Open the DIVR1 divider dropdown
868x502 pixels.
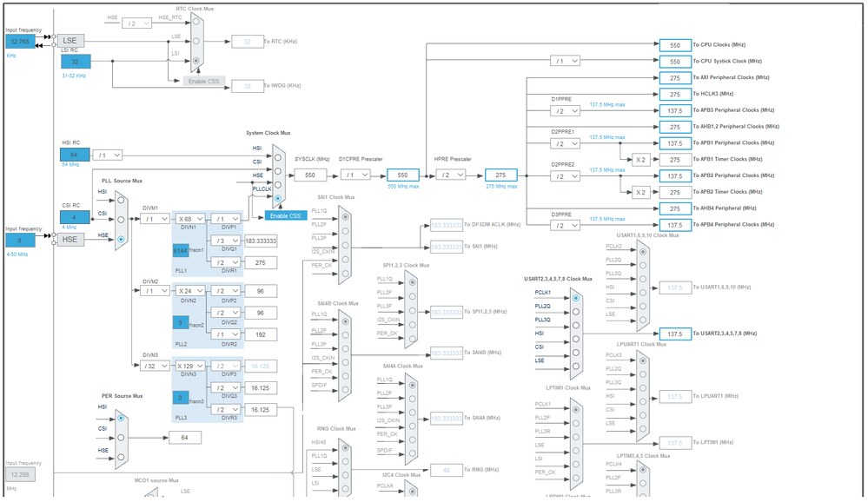[225, 262]
